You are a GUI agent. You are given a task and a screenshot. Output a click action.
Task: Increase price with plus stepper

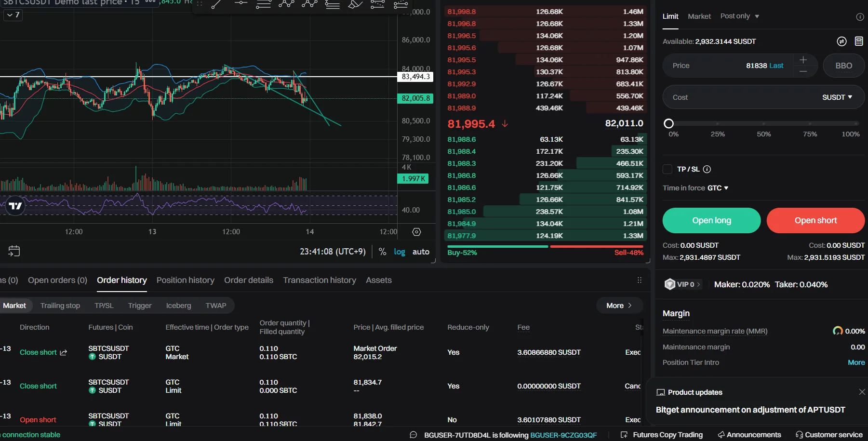803,60
